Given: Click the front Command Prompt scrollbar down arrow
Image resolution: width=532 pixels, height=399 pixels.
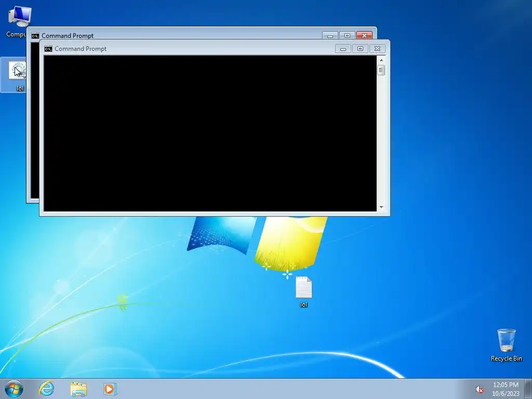Looking at the screenshot, I should pos(381,207).
